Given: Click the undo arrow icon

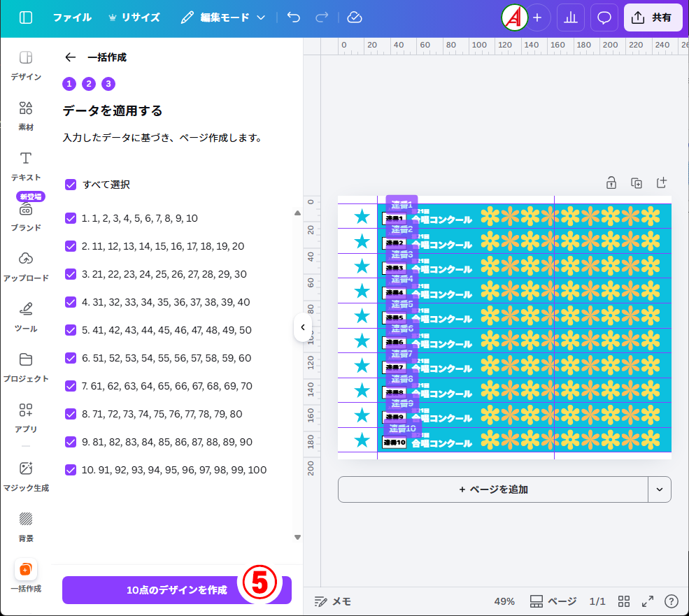Looking at the screenshot, I should pyautogui.click(x=294, y=17).
